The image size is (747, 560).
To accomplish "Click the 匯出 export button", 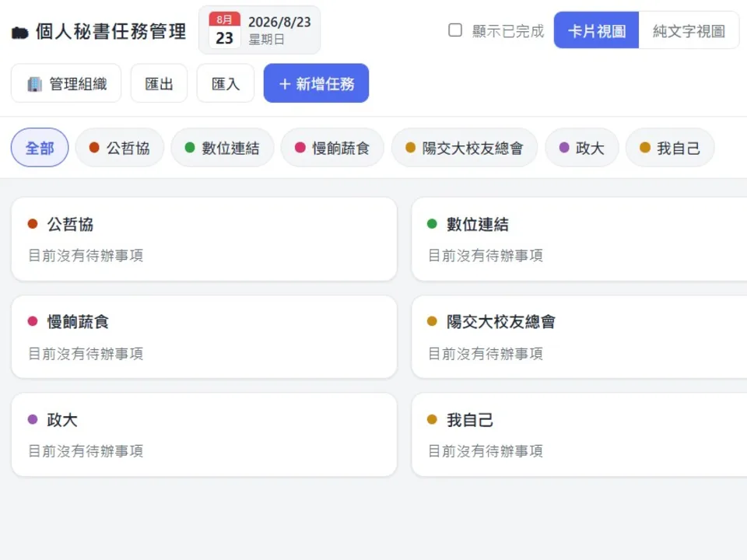I will pyautogui.click(x=159, y=83).
